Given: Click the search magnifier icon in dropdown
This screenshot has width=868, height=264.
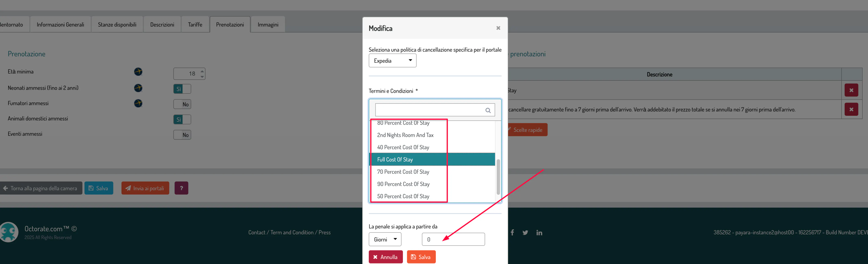Looking at the screenshot, I should click(488, 110).
